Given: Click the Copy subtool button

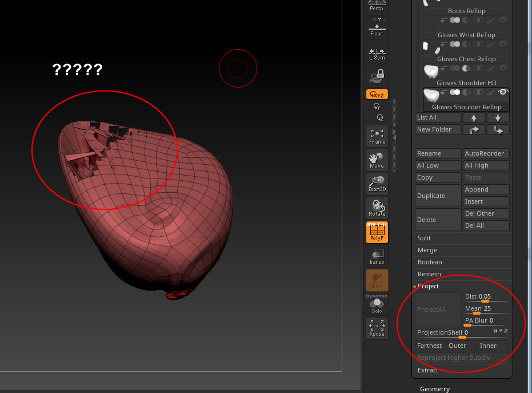Looking at the screenshot, I should (438, 178).
